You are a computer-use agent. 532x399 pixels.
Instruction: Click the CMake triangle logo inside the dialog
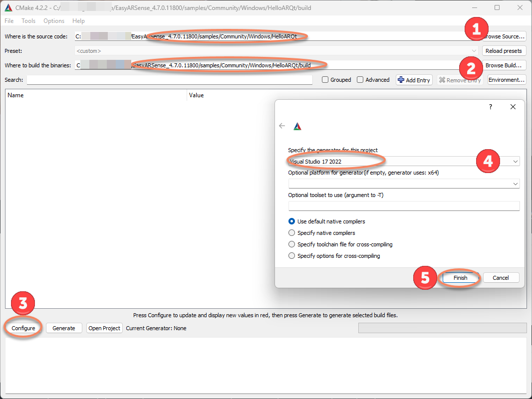tap(297, 127)
